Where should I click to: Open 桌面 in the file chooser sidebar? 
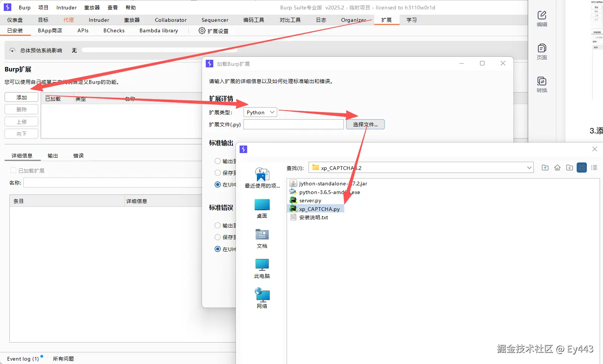pyautogui.click(x=262, y=209)
